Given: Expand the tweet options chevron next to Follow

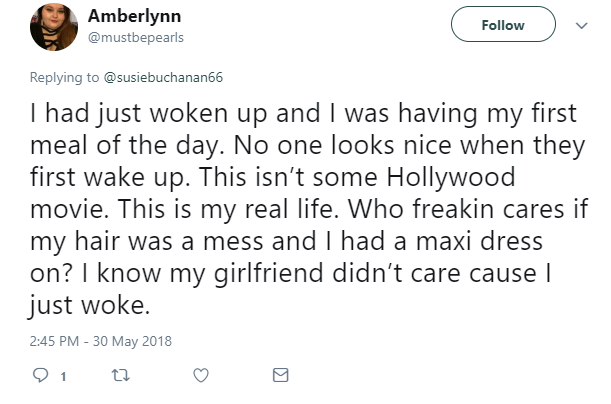Looking at the screenshot, I should coord(581,26).
